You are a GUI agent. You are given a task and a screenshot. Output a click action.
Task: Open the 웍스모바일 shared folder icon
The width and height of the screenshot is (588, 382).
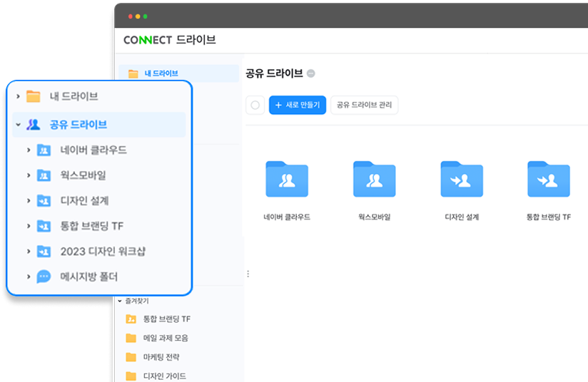[x=374, y=179]
